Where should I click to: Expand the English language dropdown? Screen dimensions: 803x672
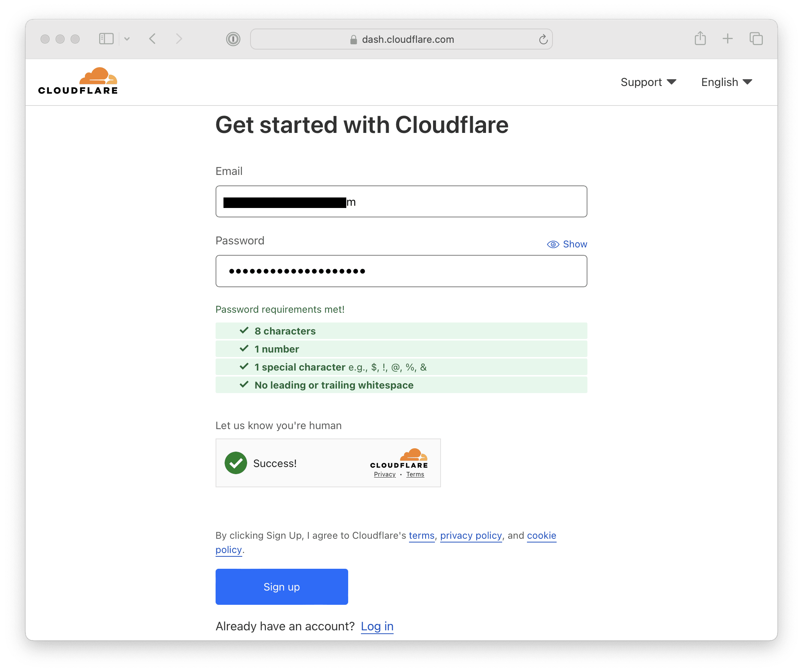coord(728,81)
